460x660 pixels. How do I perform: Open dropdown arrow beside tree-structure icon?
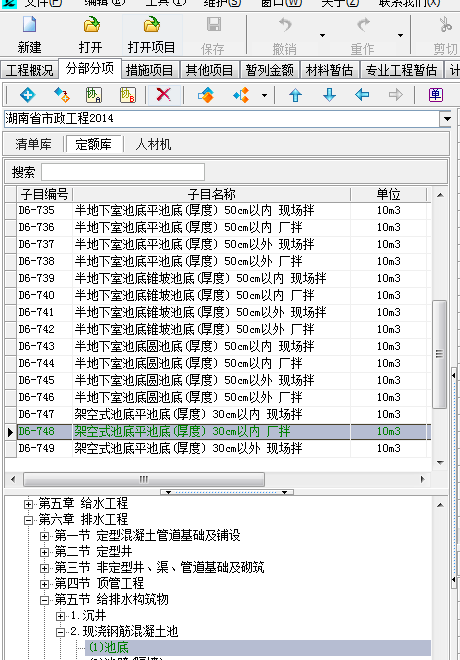[264, 96]
